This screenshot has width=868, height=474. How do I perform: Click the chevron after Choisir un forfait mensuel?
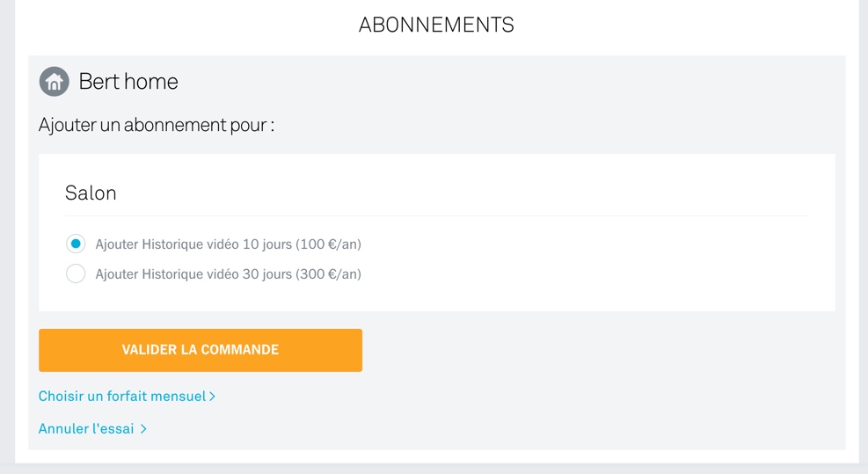click(213, 397)
